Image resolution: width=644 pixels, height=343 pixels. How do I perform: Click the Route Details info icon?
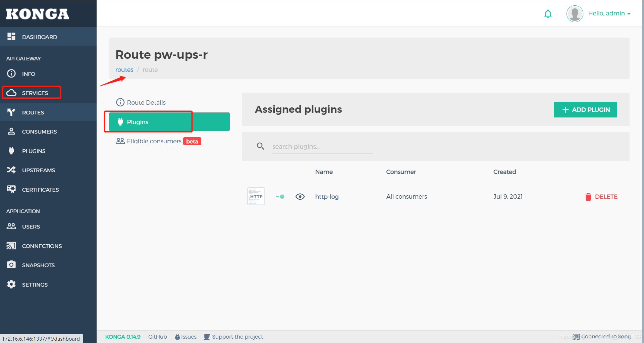[120, 102]
